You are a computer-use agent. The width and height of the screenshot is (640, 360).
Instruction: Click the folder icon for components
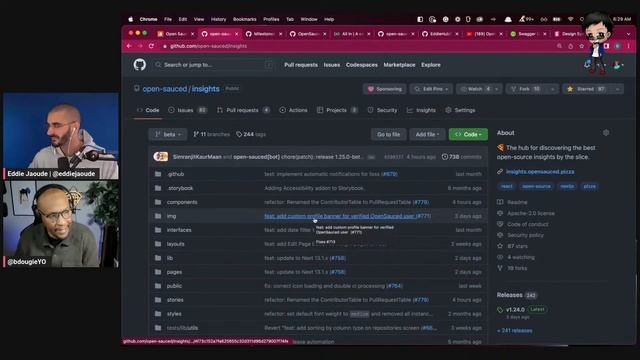[x=158, y=202]
